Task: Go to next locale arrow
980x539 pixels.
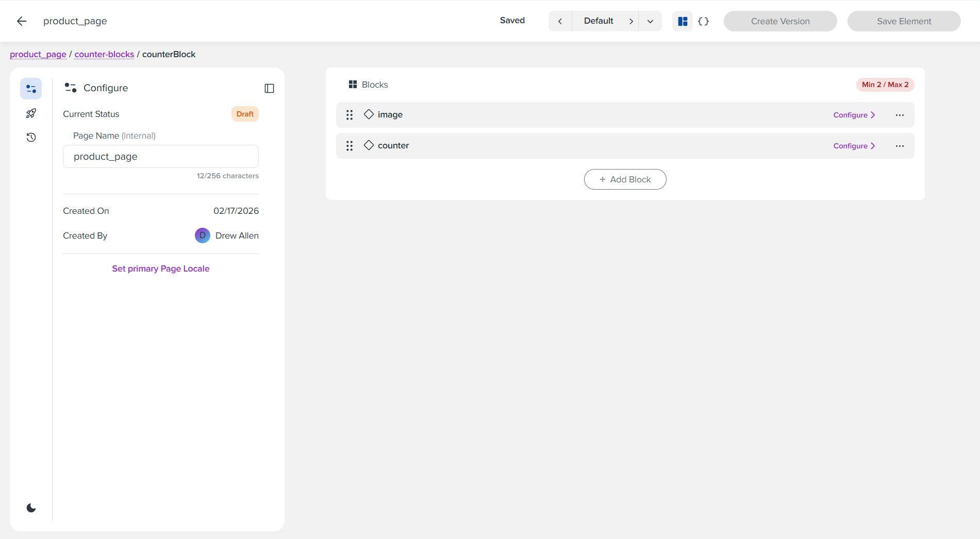Action: 631,21
